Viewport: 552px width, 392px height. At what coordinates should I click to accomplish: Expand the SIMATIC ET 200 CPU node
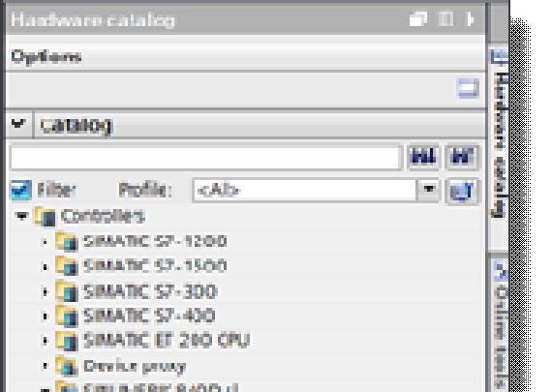pos(45,341)
